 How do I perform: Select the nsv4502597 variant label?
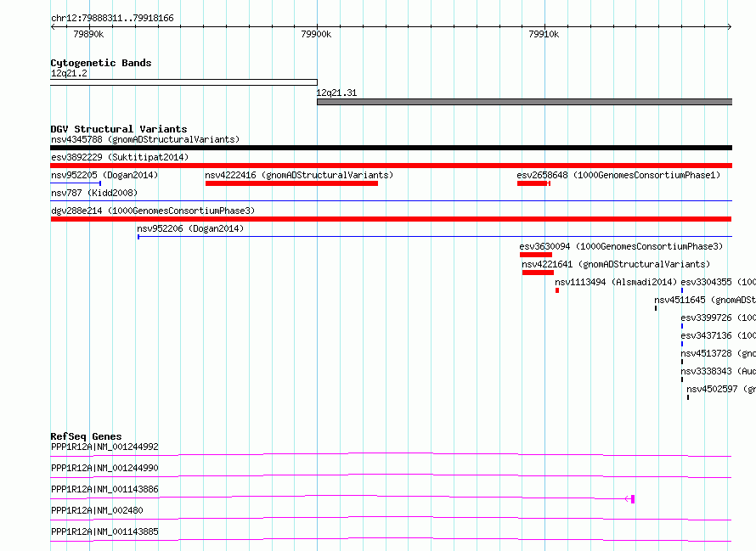click(x=721, y=389)
